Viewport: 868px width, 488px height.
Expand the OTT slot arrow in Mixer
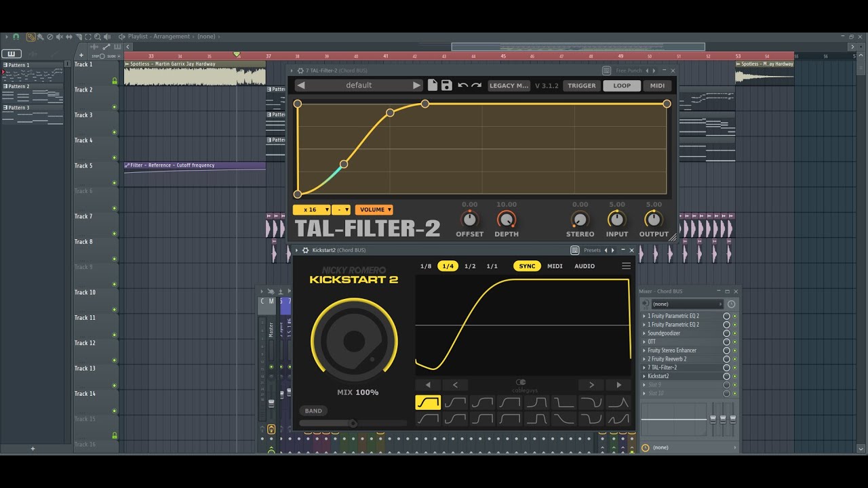644,342
